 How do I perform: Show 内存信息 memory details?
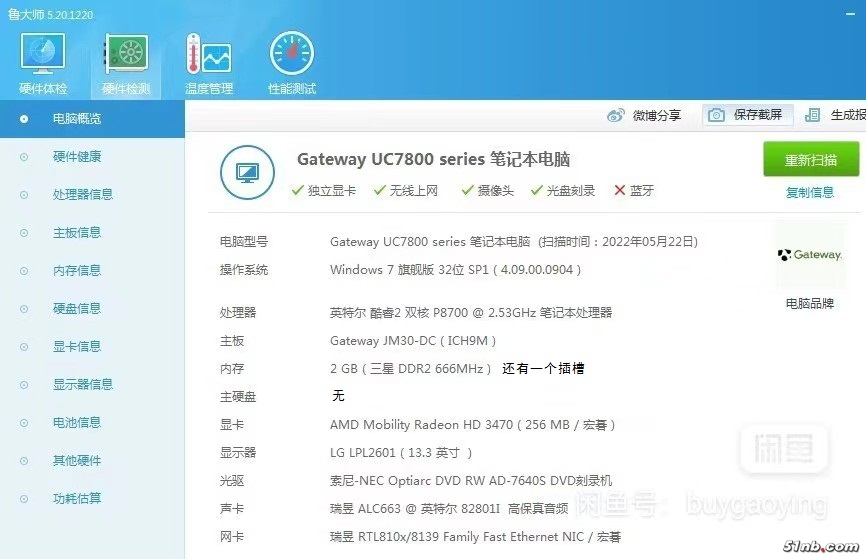tap(77, 271)
